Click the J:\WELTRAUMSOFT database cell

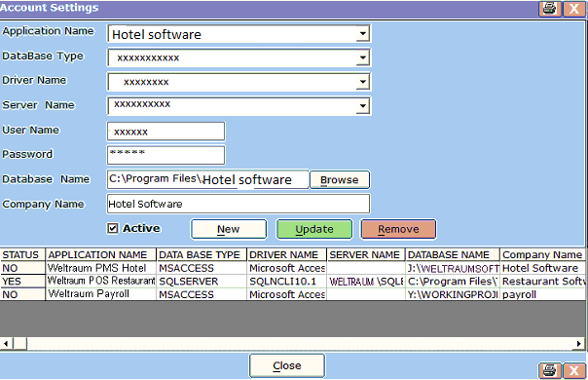pyautogui.click(x=453, y=268)
